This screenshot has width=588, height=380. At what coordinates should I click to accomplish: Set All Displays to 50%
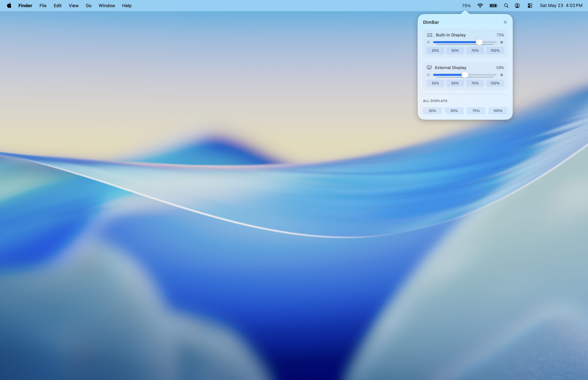(x=454, y=111)
